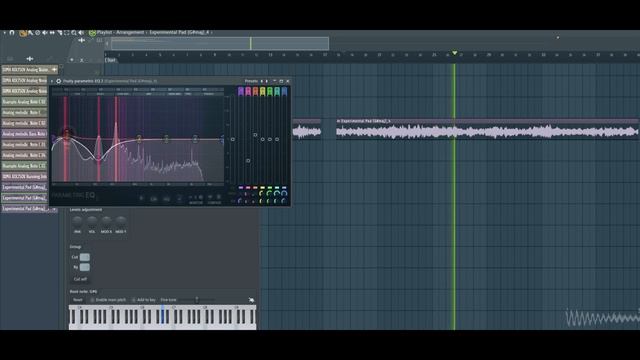Select the SDMA KOLTSOV Running item in list
640x360 pixels.
(x=24, y=177)
